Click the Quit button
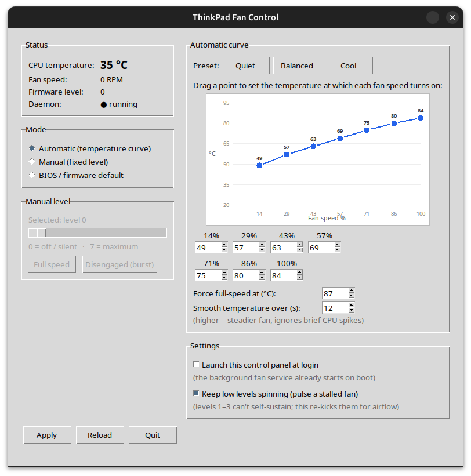Screen dimensions: 471x476 [153, 435]
